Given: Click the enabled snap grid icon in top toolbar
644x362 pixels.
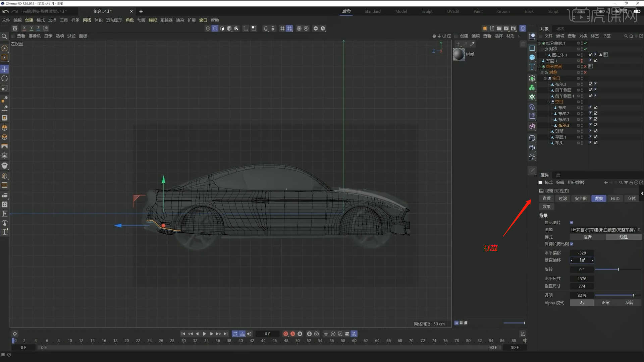Looking at the screenshot, I should pyautogui.click(x=289, y=28).
